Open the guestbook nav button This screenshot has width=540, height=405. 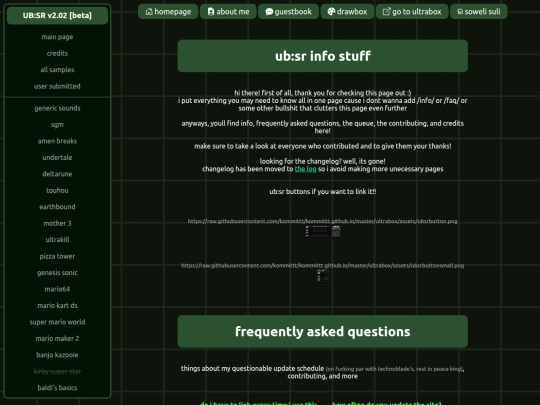289,12
